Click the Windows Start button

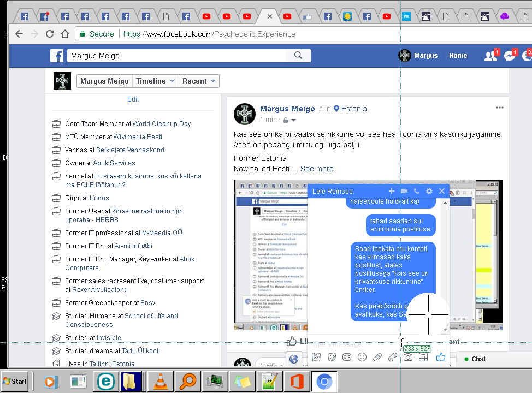15,381
